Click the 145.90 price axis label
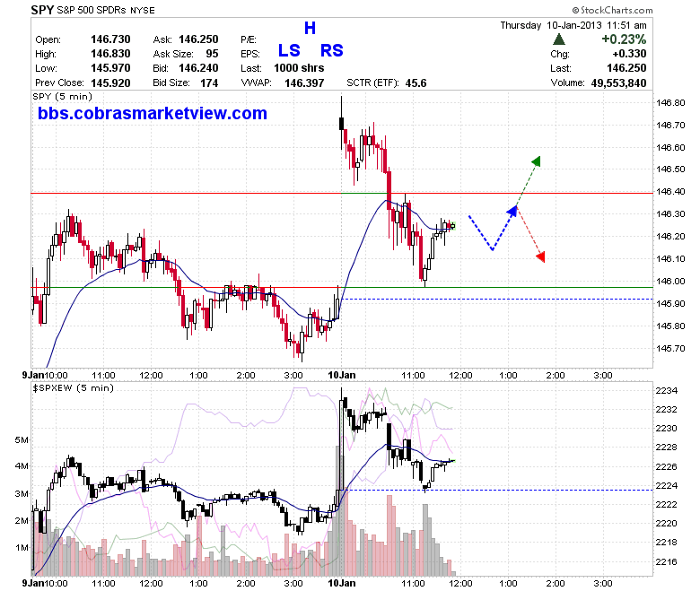Viewport: 700px width, 591px height. coord(670,303)
